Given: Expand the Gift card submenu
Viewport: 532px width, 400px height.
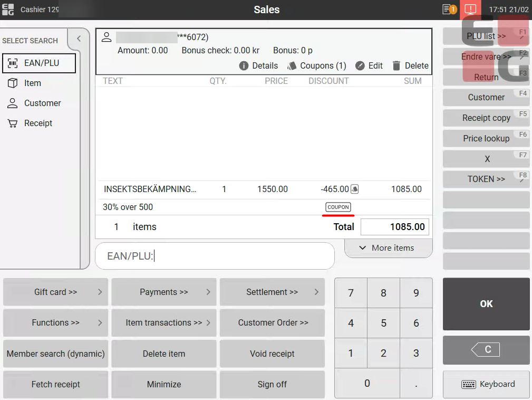Looking at the screenshot, I should [55, 292].
